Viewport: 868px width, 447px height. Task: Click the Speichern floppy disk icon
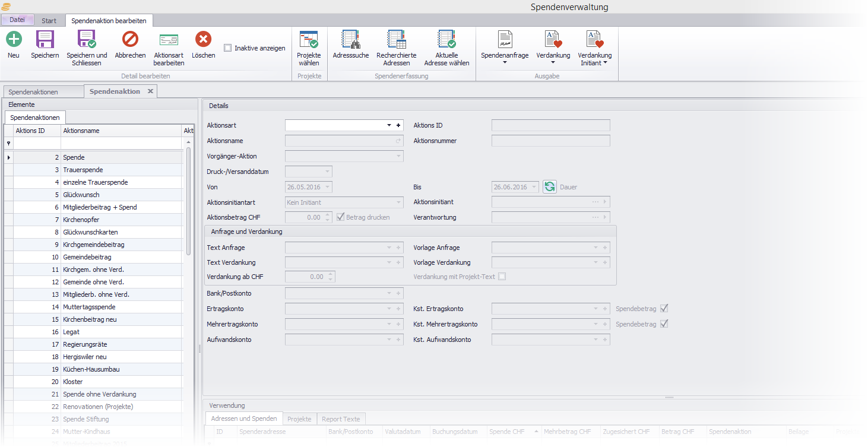[45, 40]
